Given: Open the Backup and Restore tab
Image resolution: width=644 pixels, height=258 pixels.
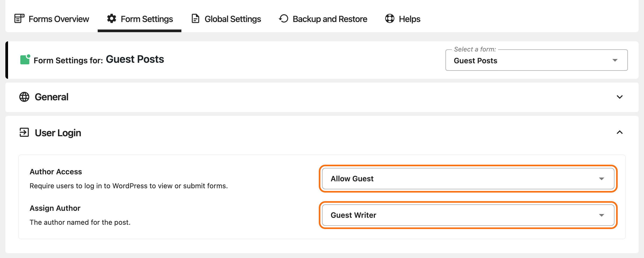Looking at the screenshot, I should [323, 19].
